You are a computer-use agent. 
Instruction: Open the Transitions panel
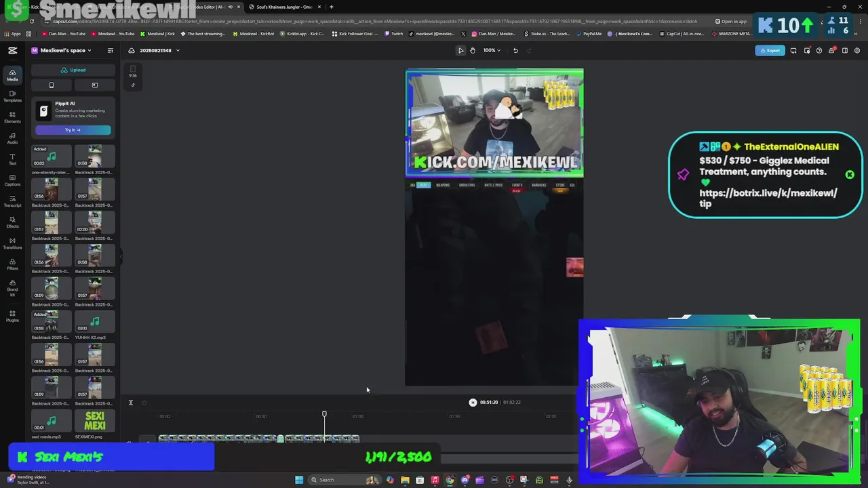(12, 243)
